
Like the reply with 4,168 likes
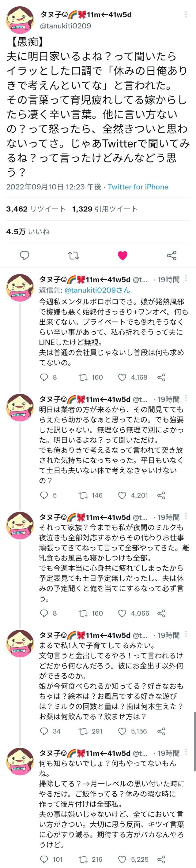click(122, 377)
